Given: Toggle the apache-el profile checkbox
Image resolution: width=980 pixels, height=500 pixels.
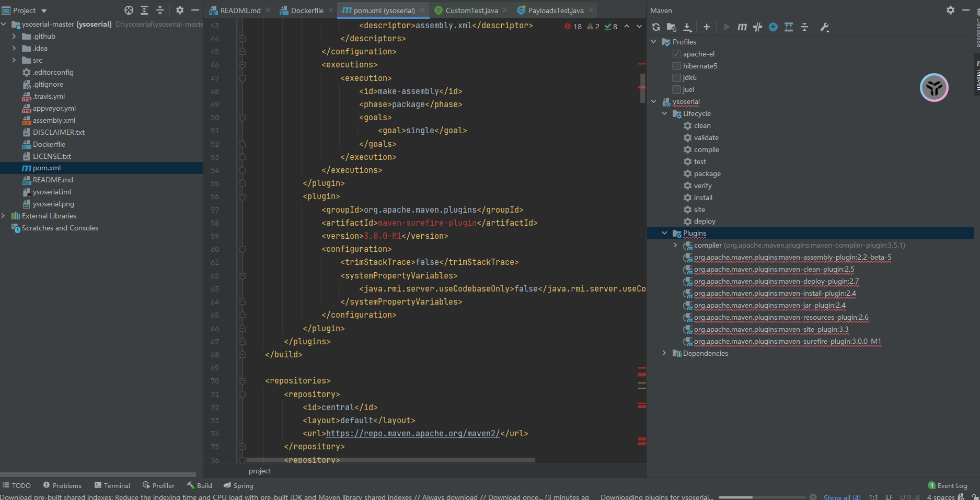Looking at the screenshot, I should pyautogui.click(x=677, y=54).
